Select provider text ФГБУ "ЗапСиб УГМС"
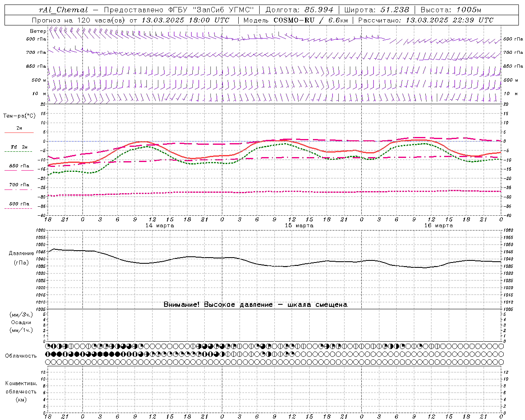 click(x=211, y=10)
